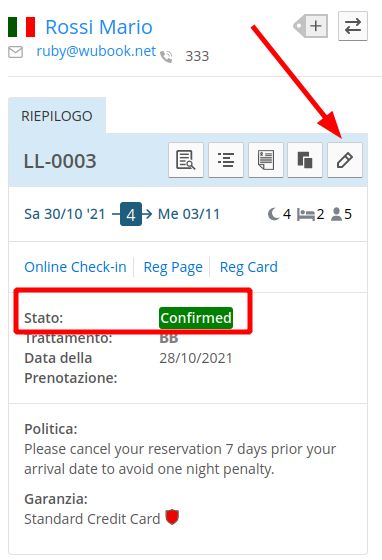
Task: Add a tag with the plus tag icon
Action: pos(311,26)
